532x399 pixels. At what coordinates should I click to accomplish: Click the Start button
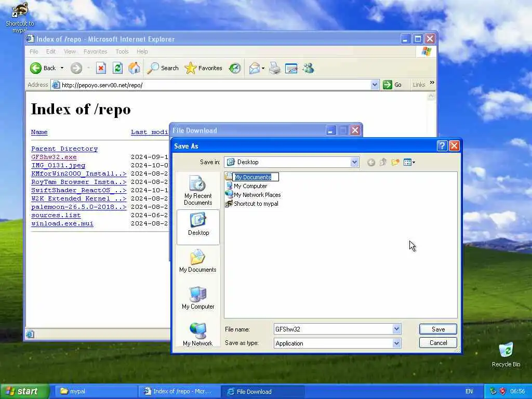coord(24,391)
